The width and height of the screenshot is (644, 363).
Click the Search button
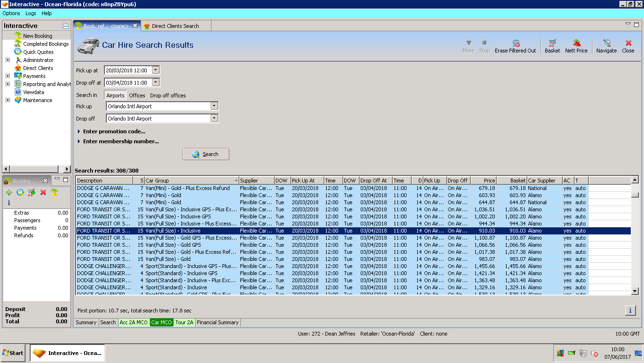(x=205, y=154)
